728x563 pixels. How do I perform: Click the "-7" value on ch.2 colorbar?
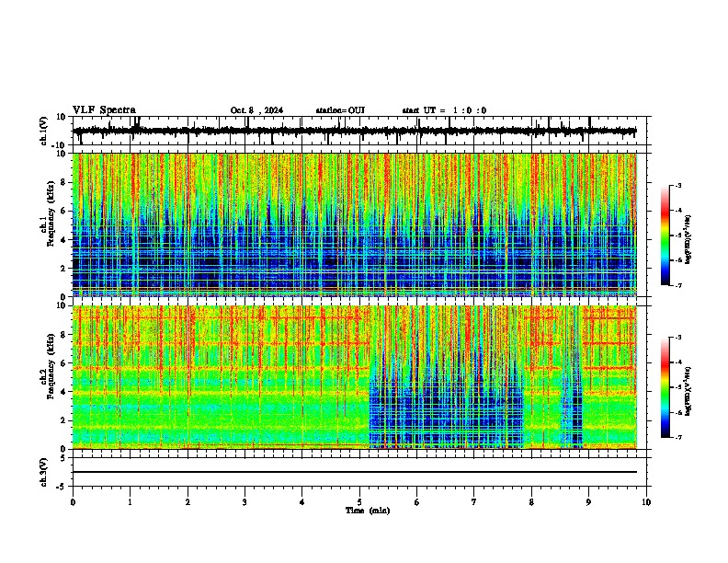click(678, 437)
